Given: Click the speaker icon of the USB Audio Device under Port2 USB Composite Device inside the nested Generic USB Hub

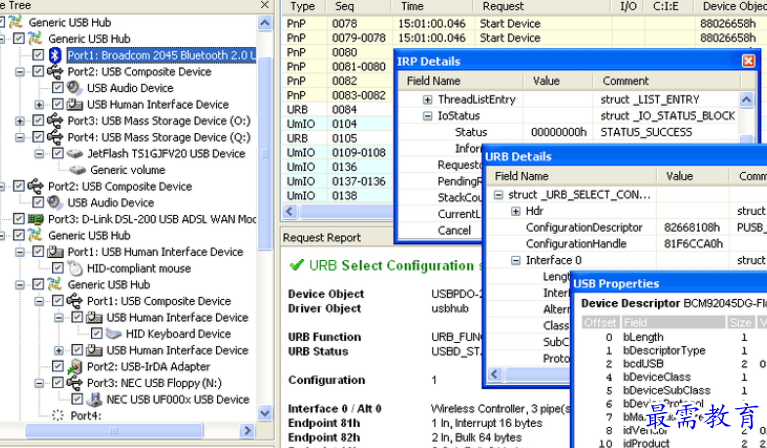Looking at the screenshot, I should [74, 88].
